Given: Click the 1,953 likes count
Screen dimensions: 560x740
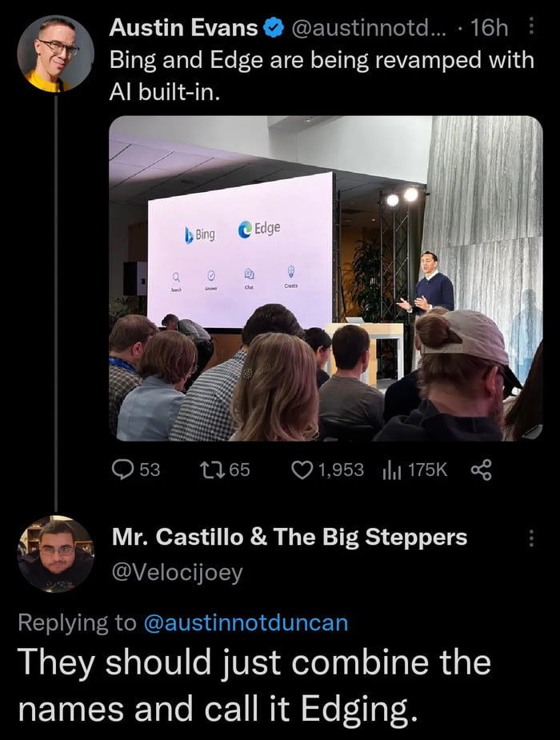Looking at the screenshot, I should point(341,470).
